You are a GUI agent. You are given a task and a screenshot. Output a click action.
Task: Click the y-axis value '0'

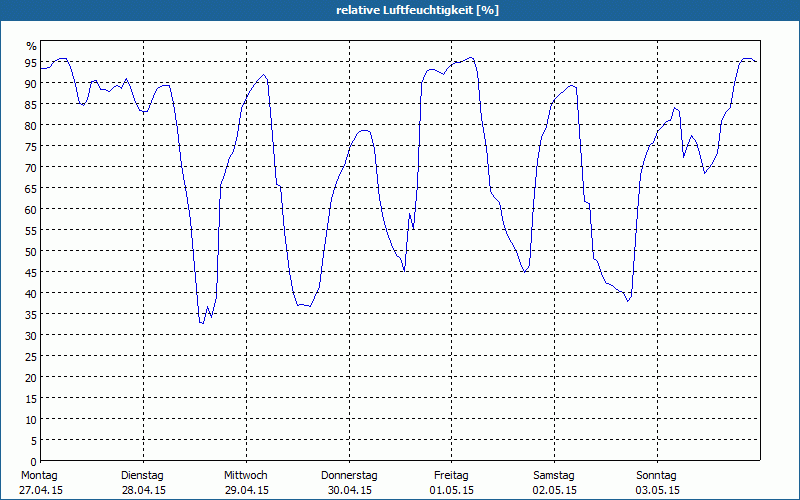34,462
